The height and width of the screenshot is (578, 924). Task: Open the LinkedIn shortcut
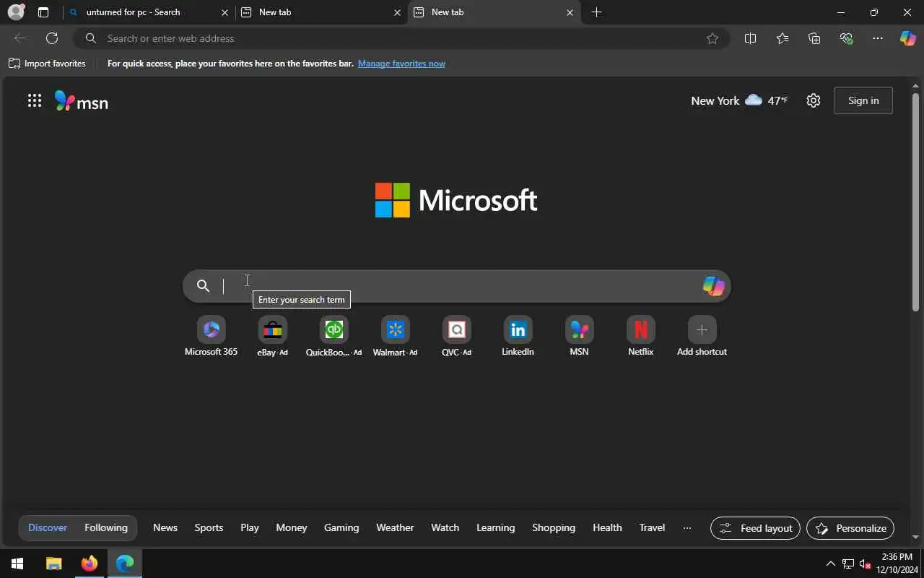tap(518, 337)
